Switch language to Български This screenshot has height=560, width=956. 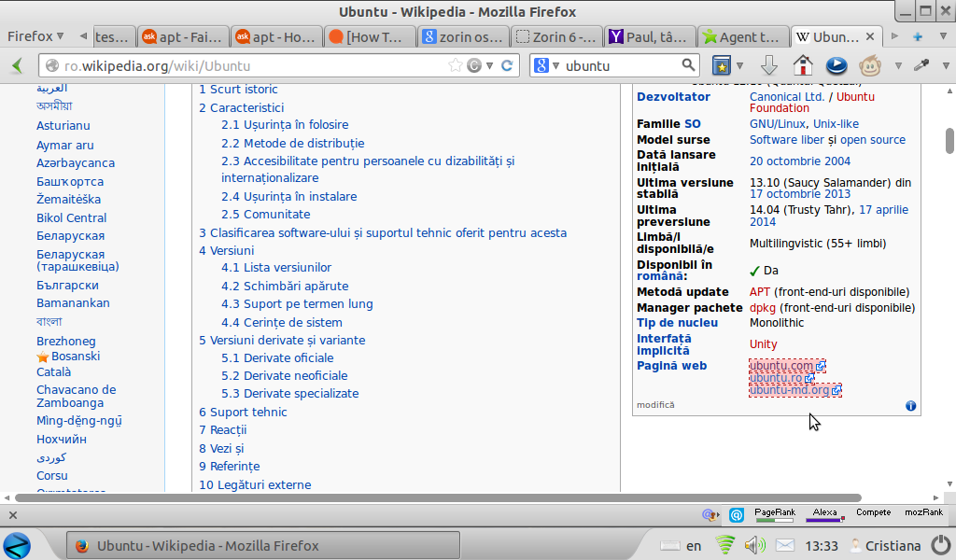[67, 286]
